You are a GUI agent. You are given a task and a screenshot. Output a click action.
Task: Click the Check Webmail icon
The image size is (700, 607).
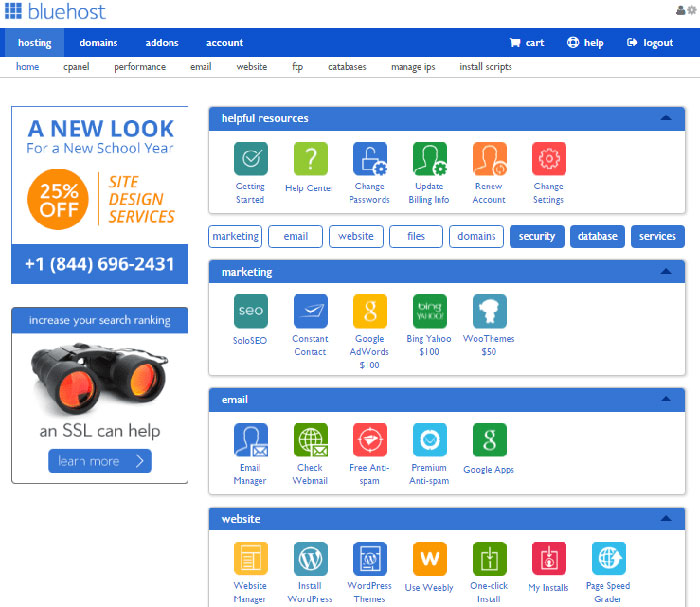point(311,440)
